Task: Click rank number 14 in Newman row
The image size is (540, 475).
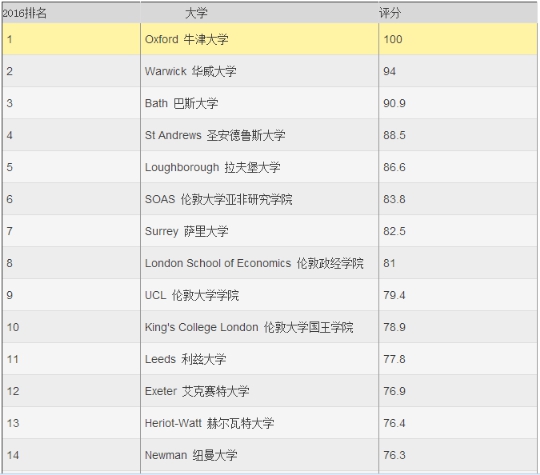Action: click(x=13, y=455)
